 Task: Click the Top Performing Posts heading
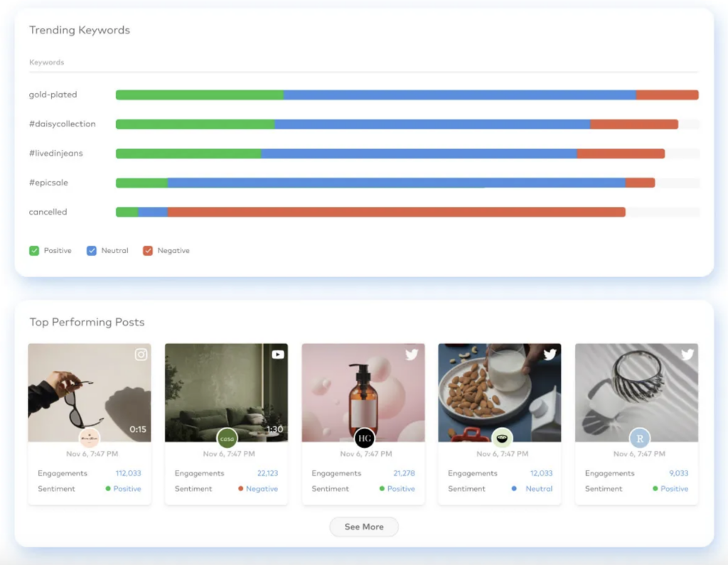87,322
